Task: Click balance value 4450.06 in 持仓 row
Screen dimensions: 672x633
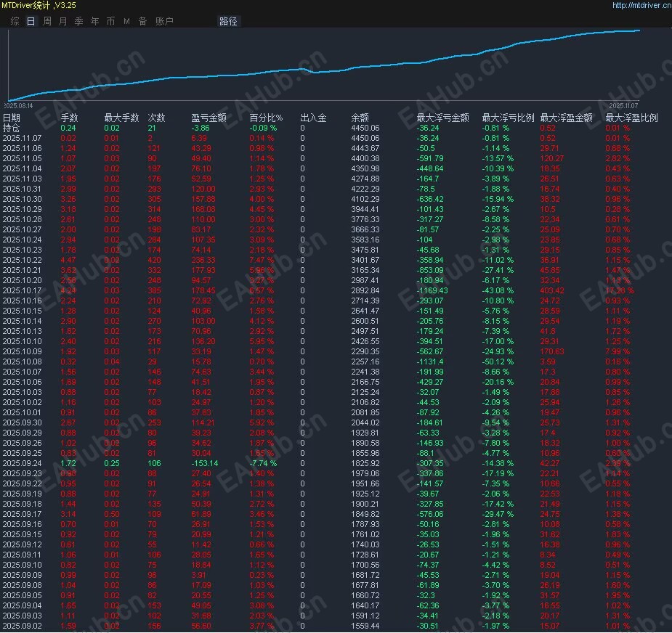Action: coord(365,128)
